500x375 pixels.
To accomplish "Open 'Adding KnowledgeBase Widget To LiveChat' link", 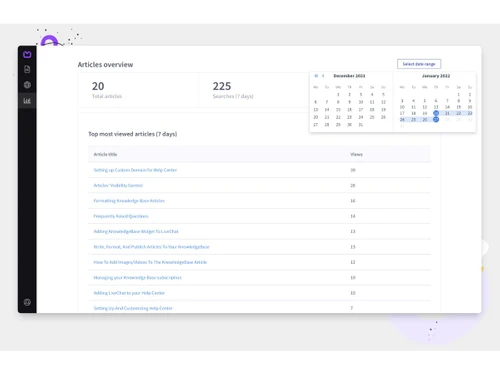I will pyautogui.click(x=136, y=231).
